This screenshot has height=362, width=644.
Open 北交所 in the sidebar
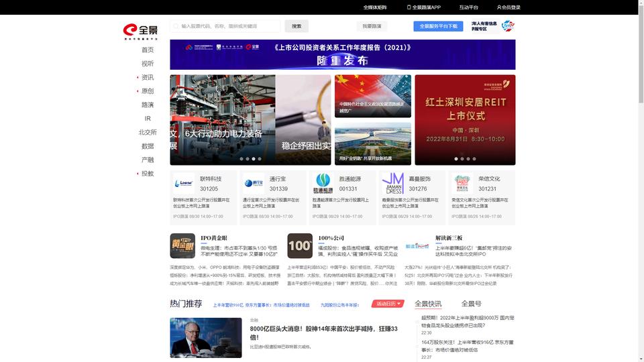(148, 132)
